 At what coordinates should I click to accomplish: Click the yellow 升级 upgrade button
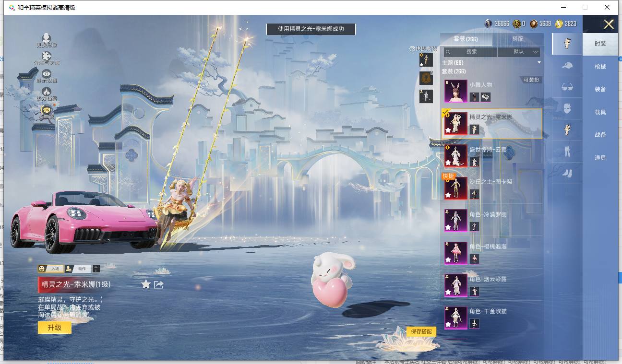click(x=55, y=328)
